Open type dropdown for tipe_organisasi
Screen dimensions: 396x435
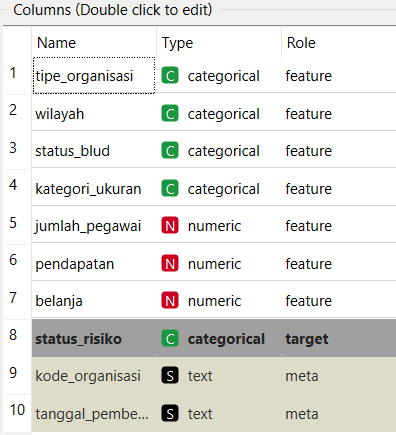coord(219,75)
